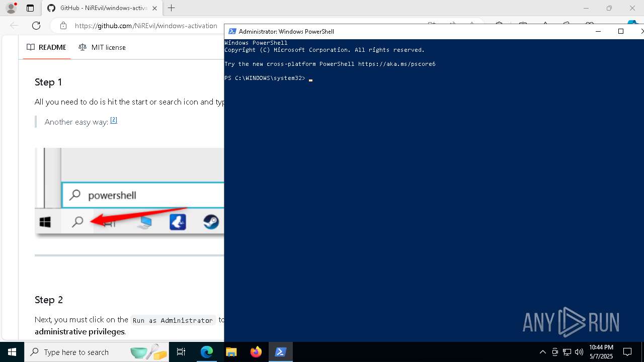This screenshot has height=362, width=644.
Task: Focus the github.com address bar
Action: (x=146, y=26)
